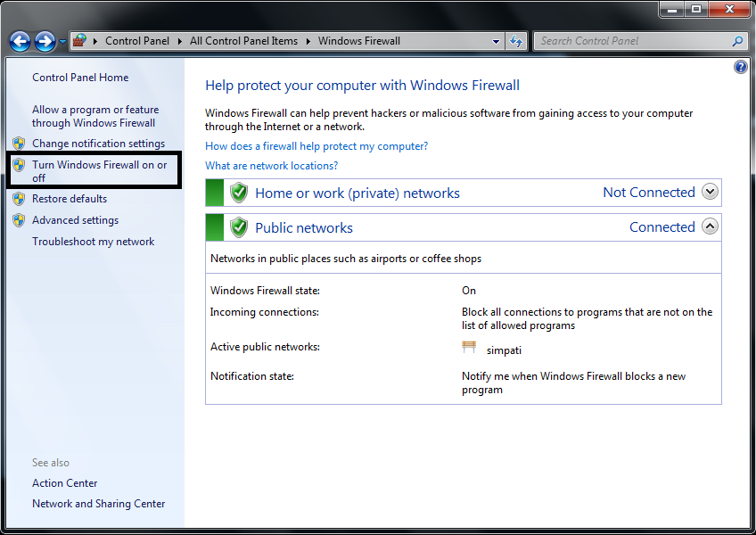Open Action Center under See also
This screenshot has height=535, width=756.
tap(64, 483)
